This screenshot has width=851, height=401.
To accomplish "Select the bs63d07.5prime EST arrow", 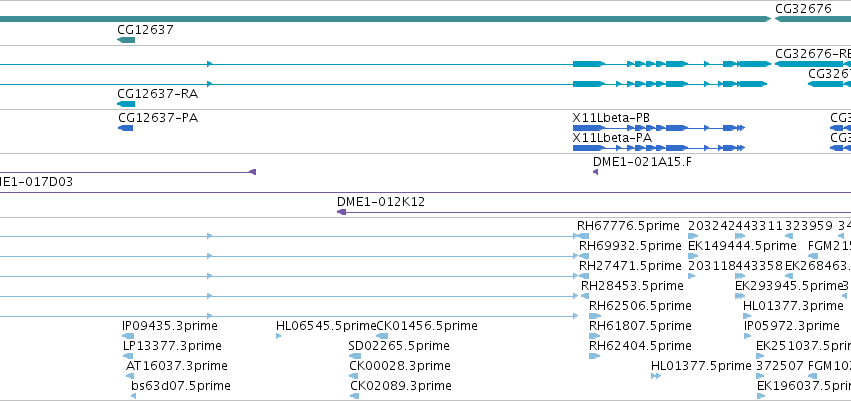I will (x=134, y=396).
